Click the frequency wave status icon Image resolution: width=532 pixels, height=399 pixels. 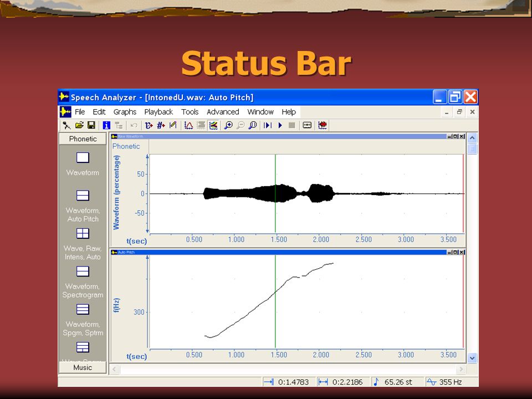click(x=431, y=382)
